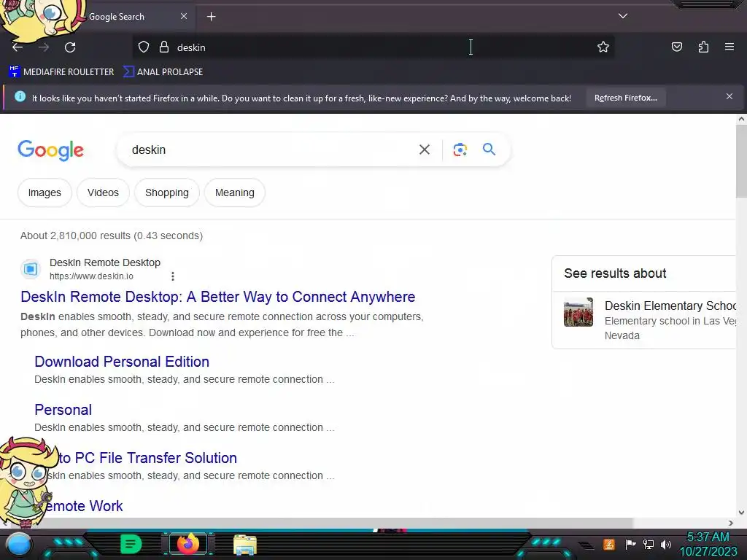Switch to the Google Search tab
The height and width of the screenshot is (560, 747).
point(116,17)
